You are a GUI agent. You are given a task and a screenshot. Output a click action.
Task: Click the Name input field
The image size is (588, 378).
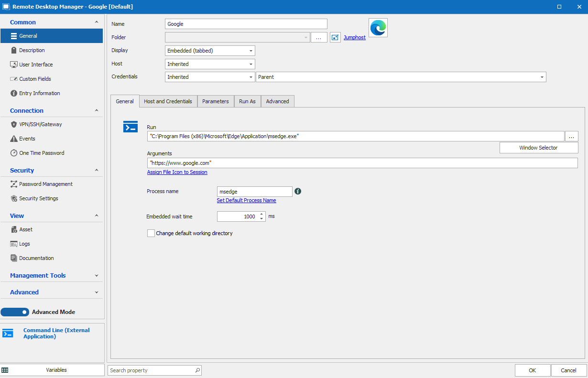pyautogui.click(x=246, y=24)
